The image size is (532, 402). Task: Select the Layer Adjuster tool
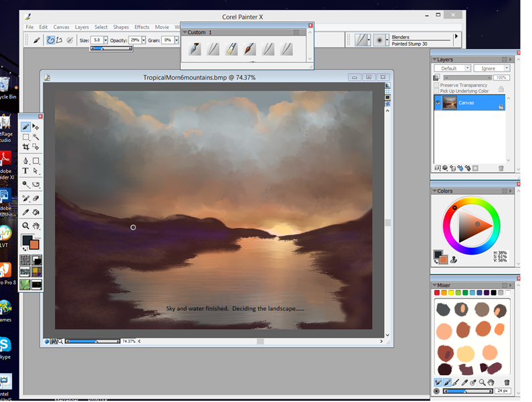35,127
